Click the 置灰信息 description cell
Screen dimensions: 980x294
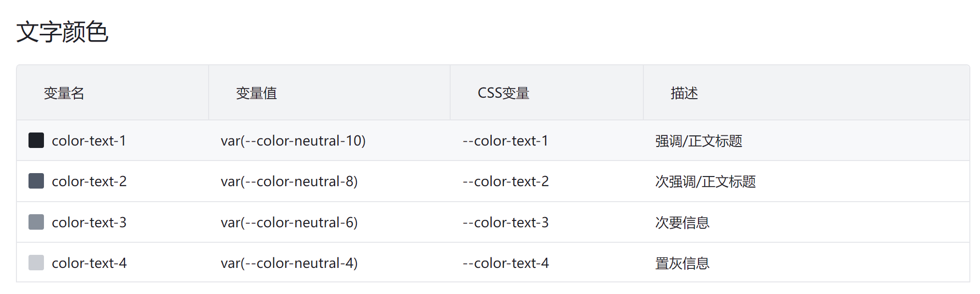pyautogui.click(x=682, y=263)
